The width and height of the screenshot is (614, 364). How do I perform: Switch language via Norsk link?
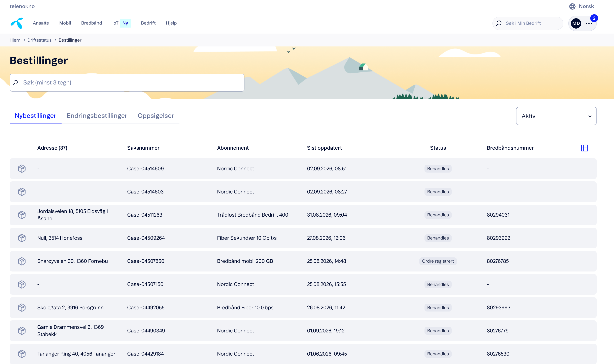tap(586, 6)
